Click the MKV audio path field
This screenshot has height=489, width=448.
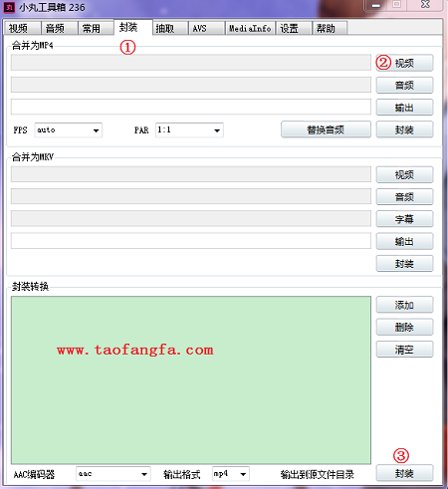(191, 196)
